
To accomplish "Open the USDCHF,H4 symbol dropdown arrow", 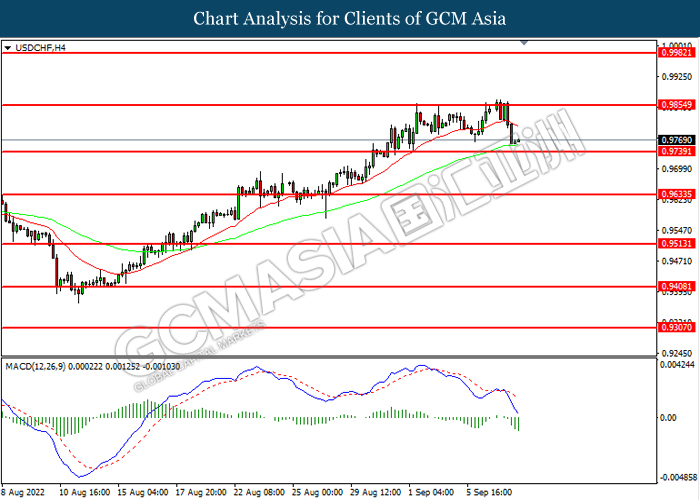I will pos(7,48).
